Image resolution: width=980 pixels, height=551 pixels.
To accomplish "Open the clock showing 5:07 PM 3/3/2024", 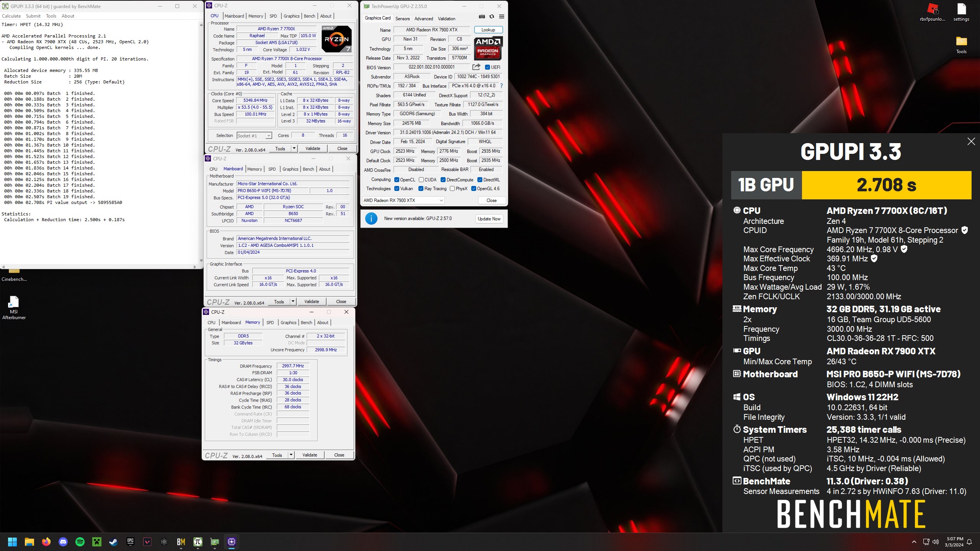I will coord(954,542).
